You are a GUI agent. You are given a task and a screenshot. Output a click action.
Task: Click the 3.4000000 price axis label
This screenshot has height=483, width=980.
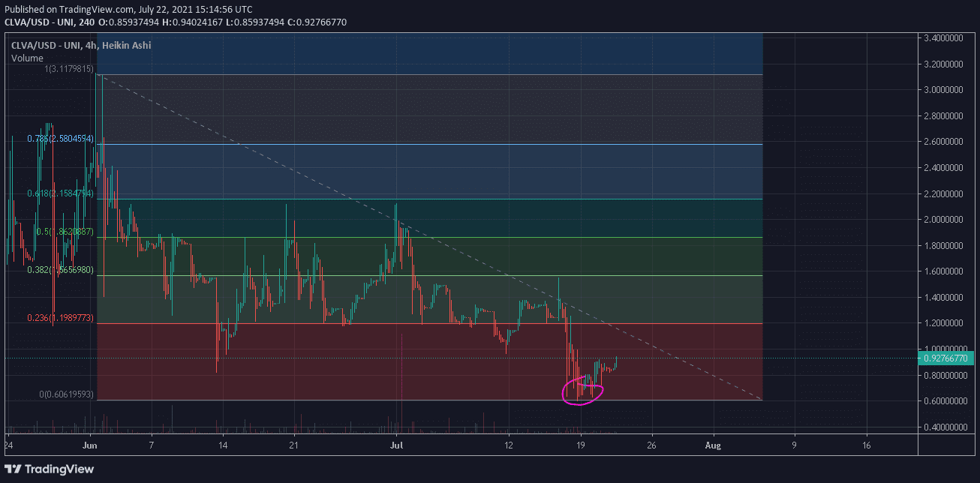pyautogui.click(x=948, y=37)
